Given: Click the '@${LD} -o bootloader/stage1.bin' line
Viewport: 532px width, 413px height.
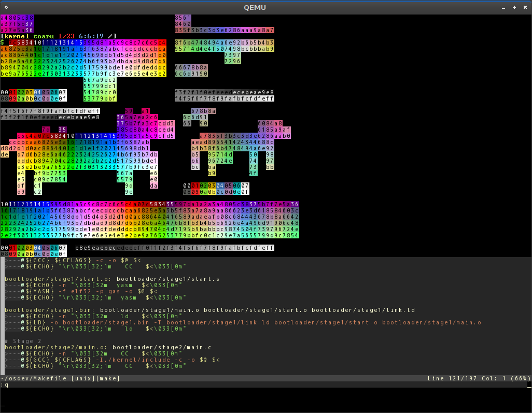Looking at the screenshot, I should (243, 322).
